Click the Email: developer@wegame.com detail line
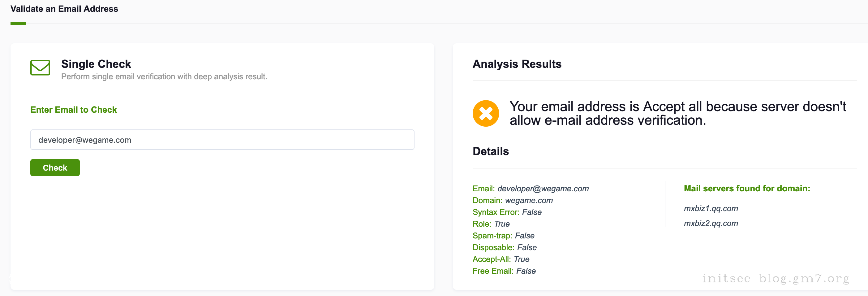This screenshot has width=868, height=296. tap(531, 189)
